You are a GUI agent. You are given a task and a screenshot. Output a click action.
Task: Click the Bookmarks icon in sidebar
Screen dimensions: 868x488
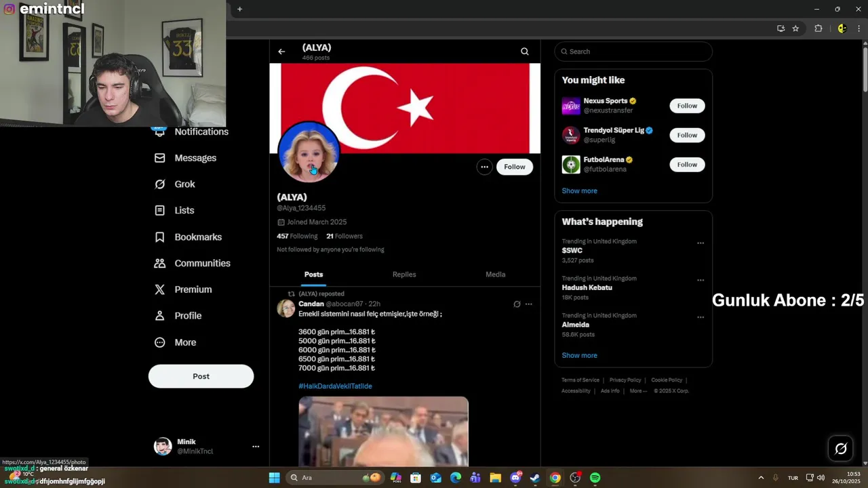[160, 237]
